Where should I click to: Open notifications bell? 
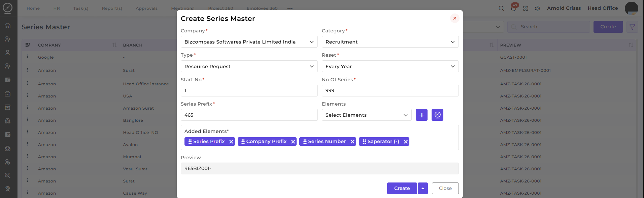(x=513, y=8)
